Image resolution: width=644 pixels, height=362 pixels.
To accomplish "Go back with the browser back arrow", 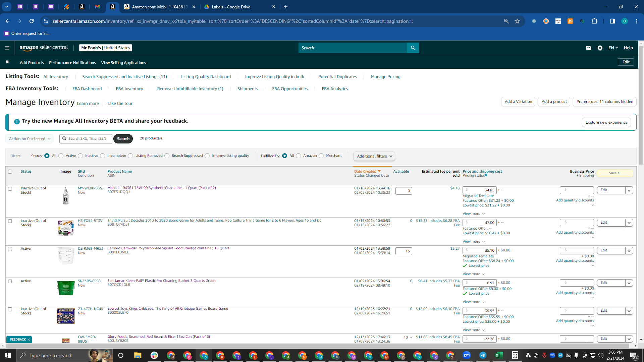I will pos(7,21).
